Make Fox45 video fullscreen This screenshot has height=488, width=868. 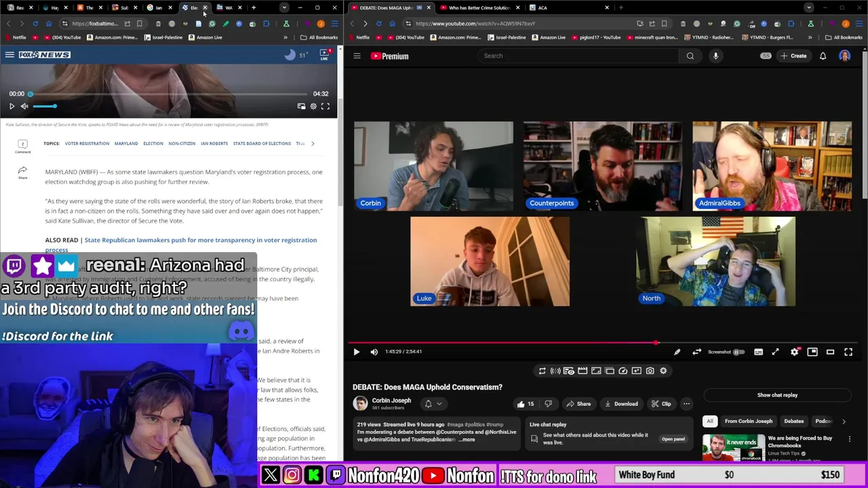tap(325, 106)
